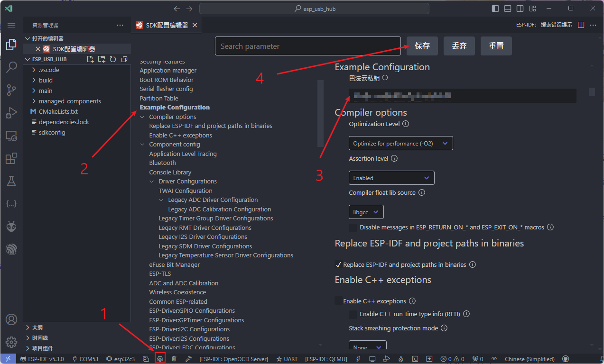Open the hamburger application menu

coord(11,25)
